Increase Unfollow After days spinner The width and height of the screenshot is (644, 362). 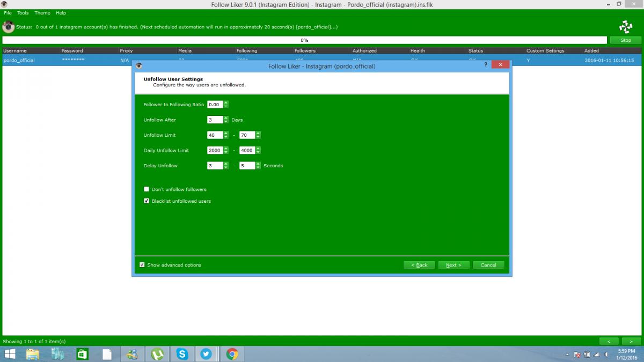(226, 118)
